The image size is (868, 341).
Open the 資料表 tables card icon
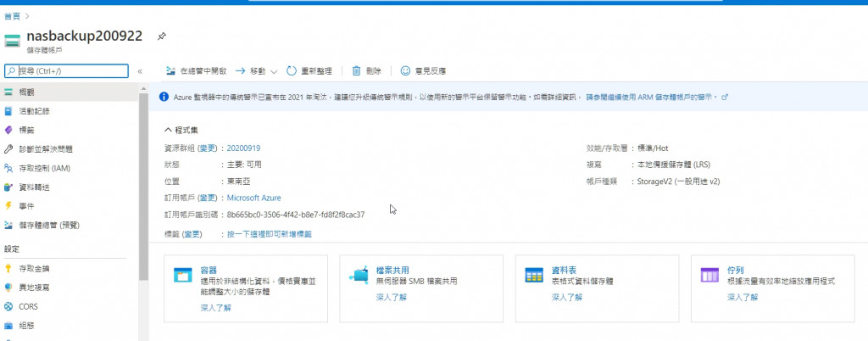534,275
